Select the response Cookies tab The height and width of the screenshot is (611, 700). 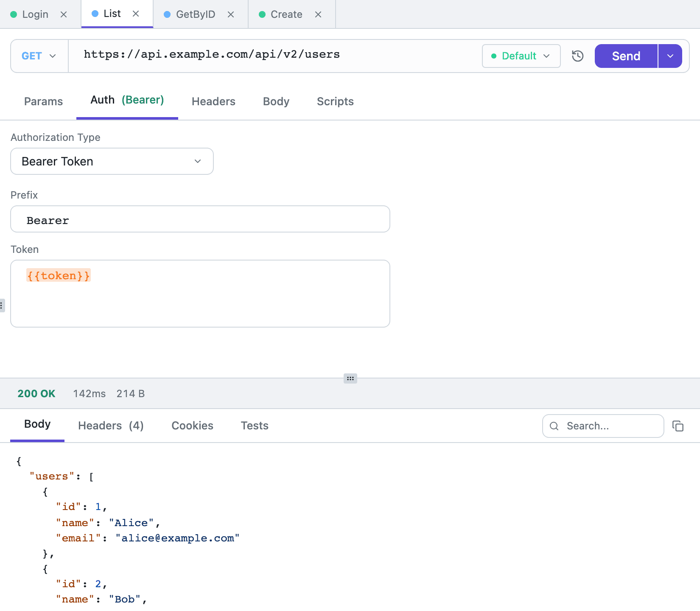192,426
